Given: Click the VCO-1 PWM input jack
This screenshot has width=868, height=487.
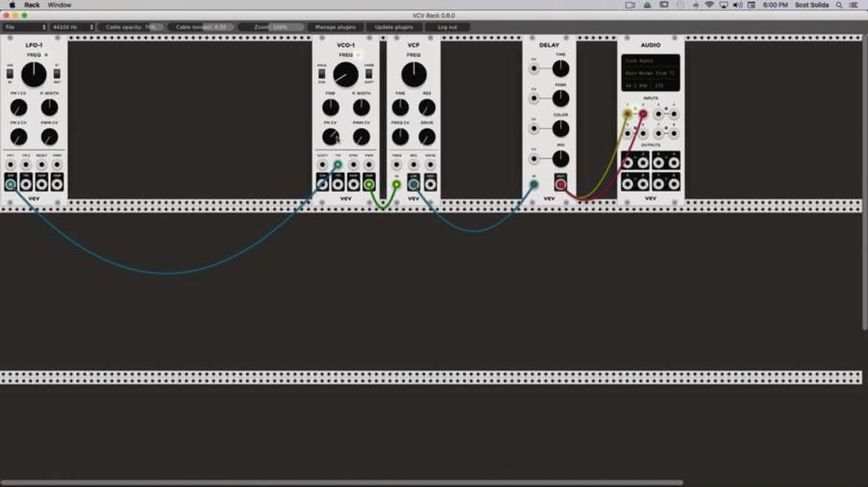Looking at the screenshot, I should [369, 165].
